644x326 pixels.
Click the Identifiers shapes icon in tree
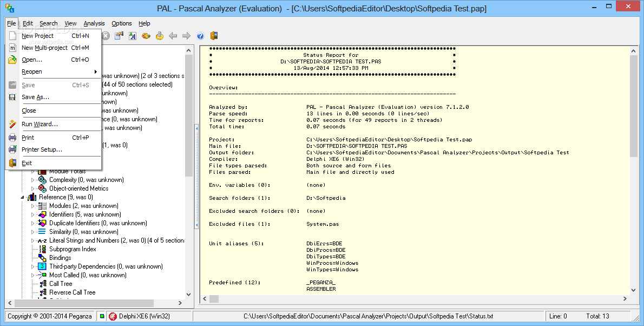[x=42, y=214]
